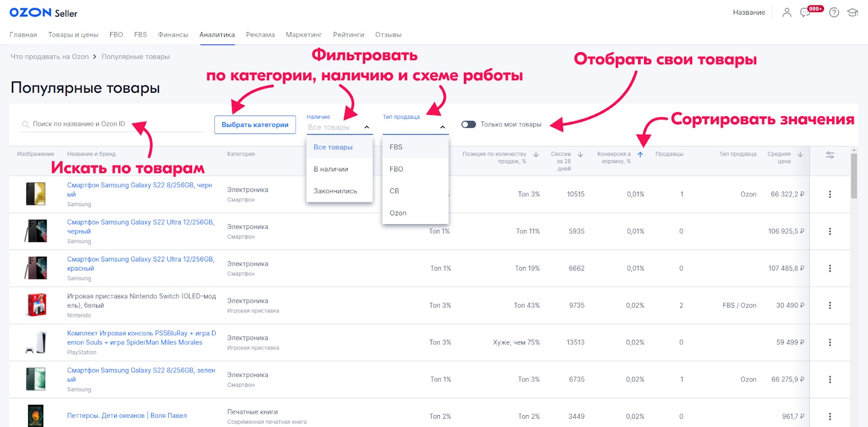Select В наличии option
Viewport: 868px width, 427px height.
340,169
